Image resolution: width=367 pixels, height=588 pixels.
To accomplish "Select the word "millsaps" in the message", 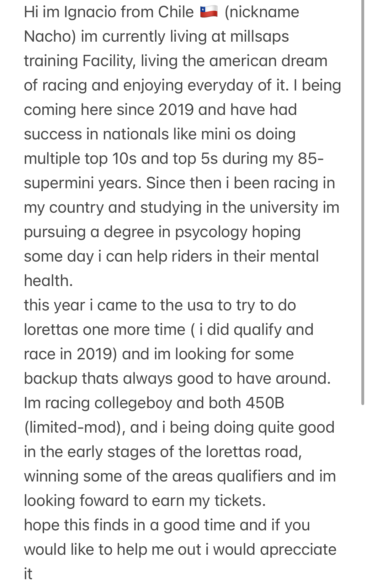I will (x=259, y=37).
